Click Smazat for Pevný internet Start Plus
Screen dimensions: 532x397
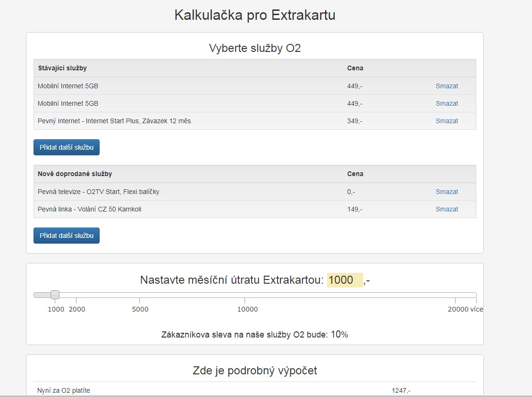(x=447, y=121)
